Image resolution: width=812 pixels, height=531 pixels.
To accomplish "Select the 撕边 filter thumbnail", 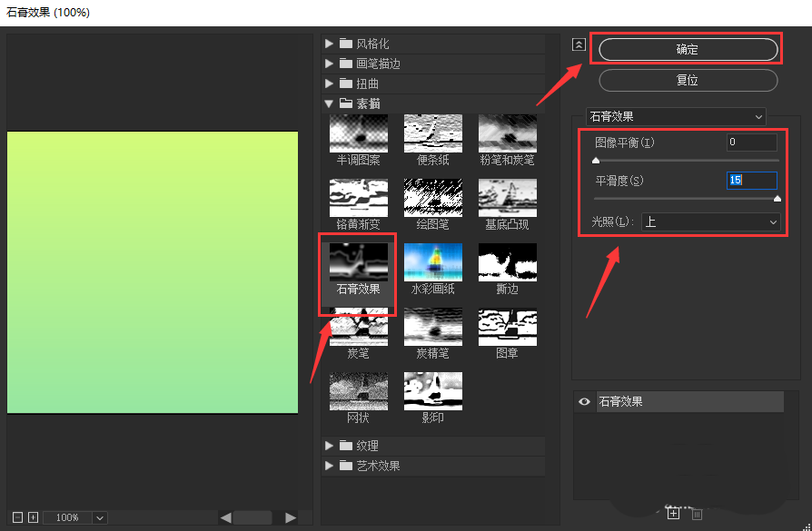I will coord(508,262).
